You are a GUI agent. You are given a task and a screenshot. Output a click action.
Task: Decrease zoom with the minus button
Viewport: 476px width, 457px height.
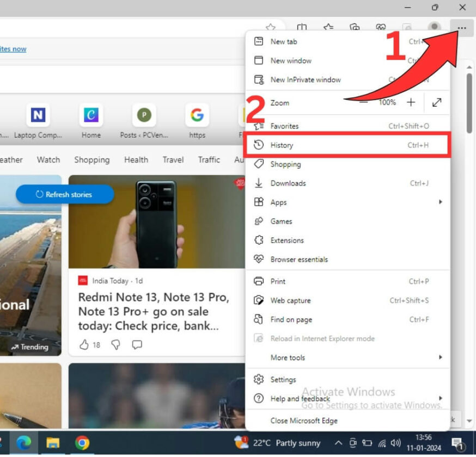(364, 102)
